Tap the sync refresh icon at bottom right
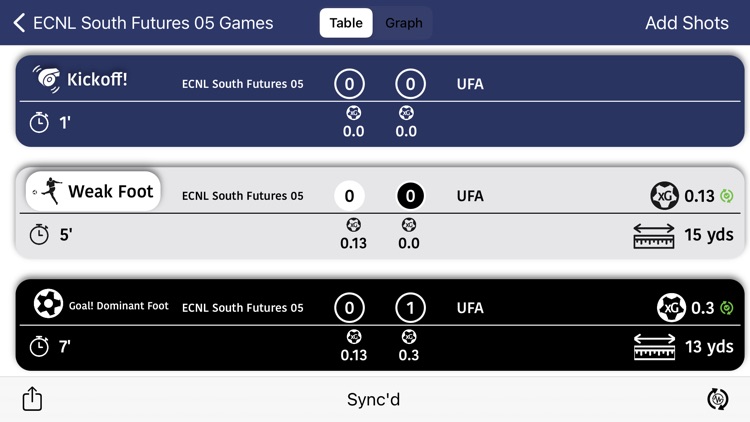 [x=717, y=399]
